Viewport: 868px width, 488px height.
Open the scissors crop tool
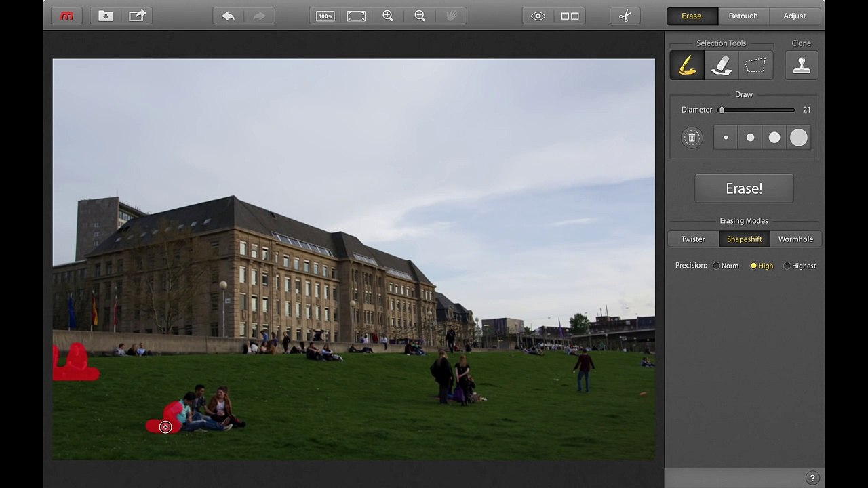625,16
